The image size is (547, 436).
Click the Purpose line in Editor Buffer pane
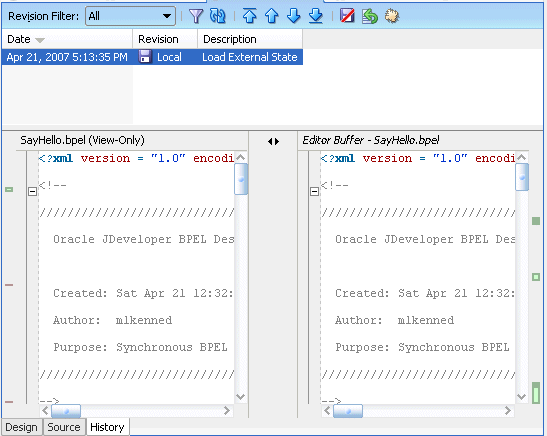pos(422,347)
